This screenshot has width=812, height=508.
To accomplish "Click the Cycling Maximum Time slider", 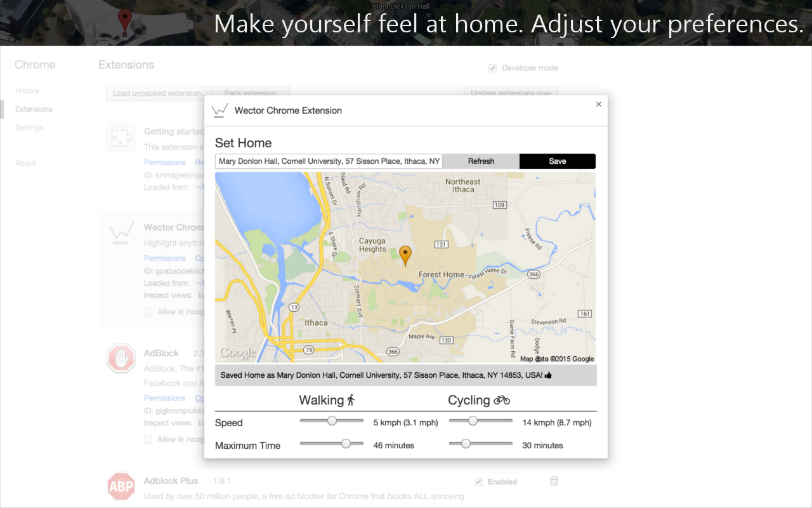I will (481, 443).
